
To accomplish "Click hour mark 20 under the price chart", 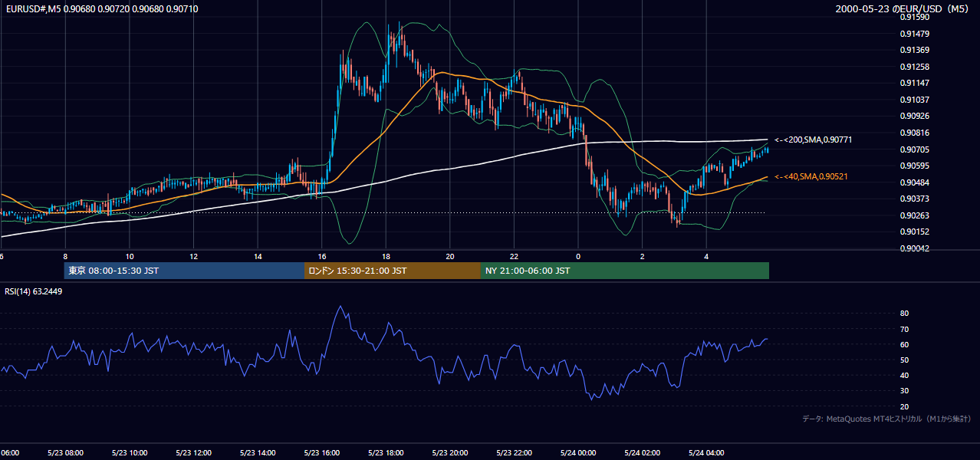I will [x=449, y=256].
